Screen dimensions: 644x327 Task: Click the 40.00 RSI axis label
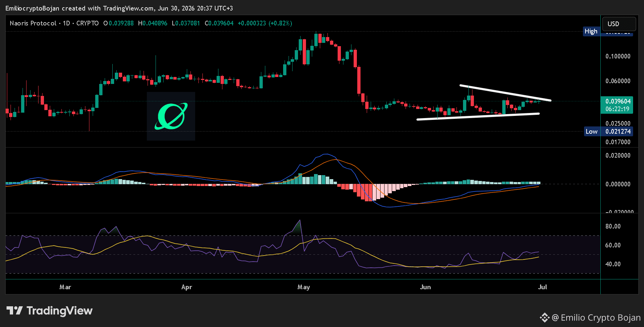pos(613,264)
